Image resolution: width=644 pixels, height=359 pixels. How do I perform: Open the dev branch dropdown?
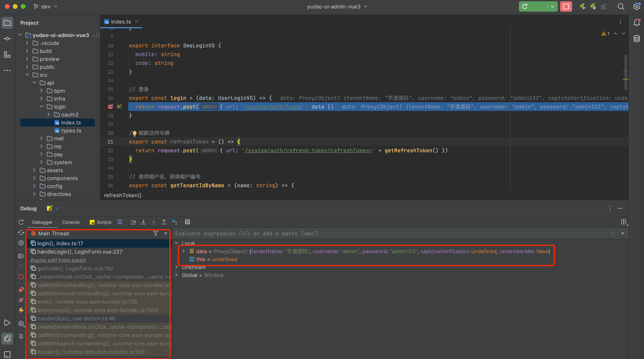pos(46,7)
